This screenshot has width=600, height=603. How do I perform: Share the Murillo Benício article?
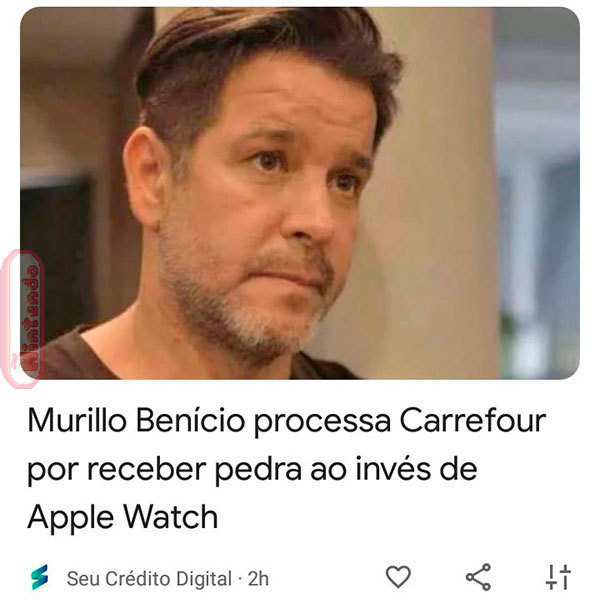point(478,577)
